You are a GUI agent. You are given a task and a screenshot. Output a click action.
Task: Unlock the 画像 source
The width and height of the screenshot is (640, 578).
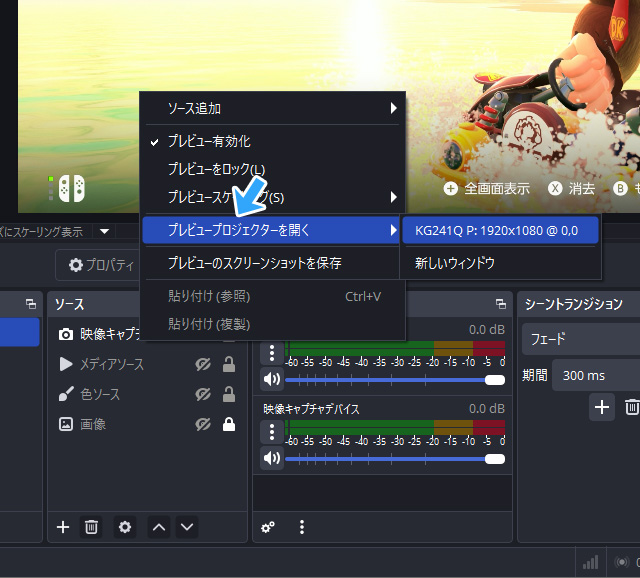point(229,425)
